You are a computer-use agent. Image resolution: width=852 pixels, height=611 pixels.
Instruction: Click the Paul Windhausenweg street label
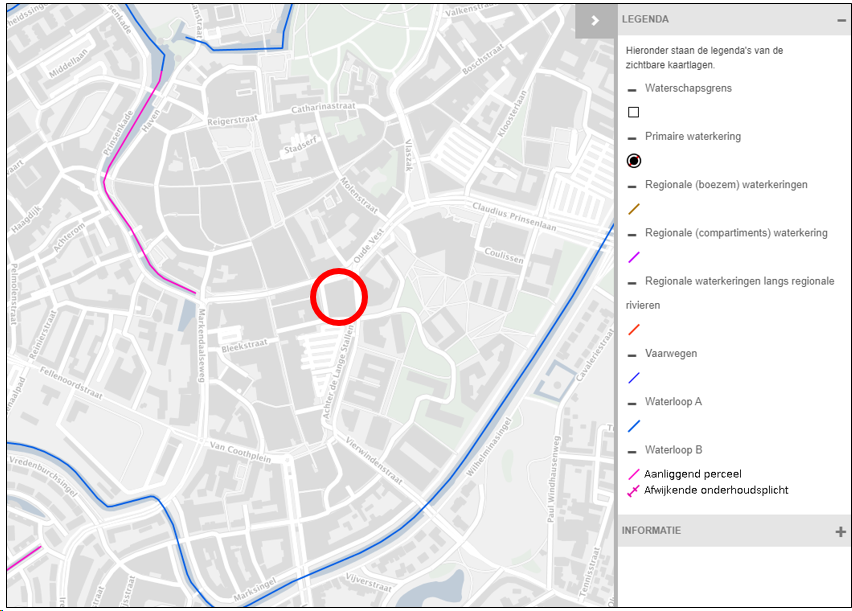point(553,479)
